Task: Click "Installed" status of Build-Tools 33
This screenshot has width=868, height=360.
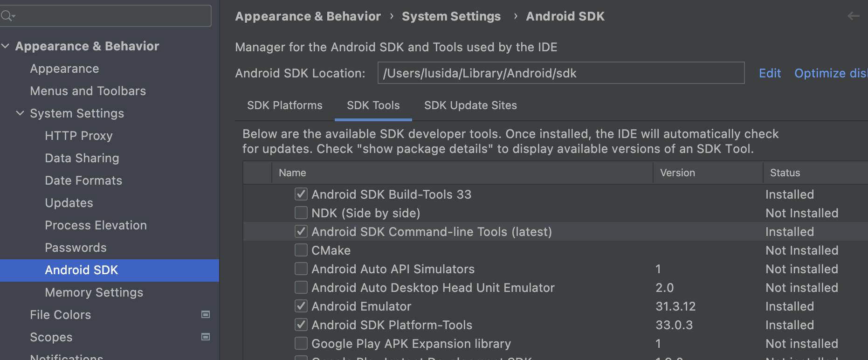Action: coord(790,194)
